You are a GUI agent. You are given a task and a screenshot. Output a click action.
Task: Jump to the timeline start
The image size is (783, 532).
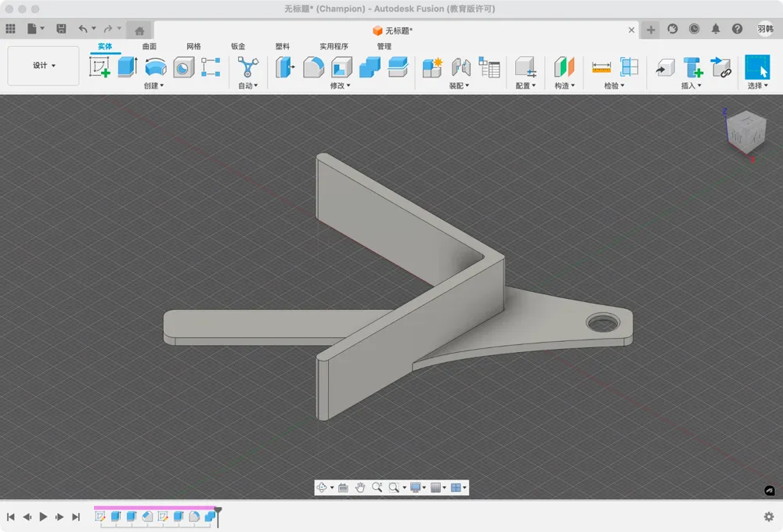(x=10, y=517)
